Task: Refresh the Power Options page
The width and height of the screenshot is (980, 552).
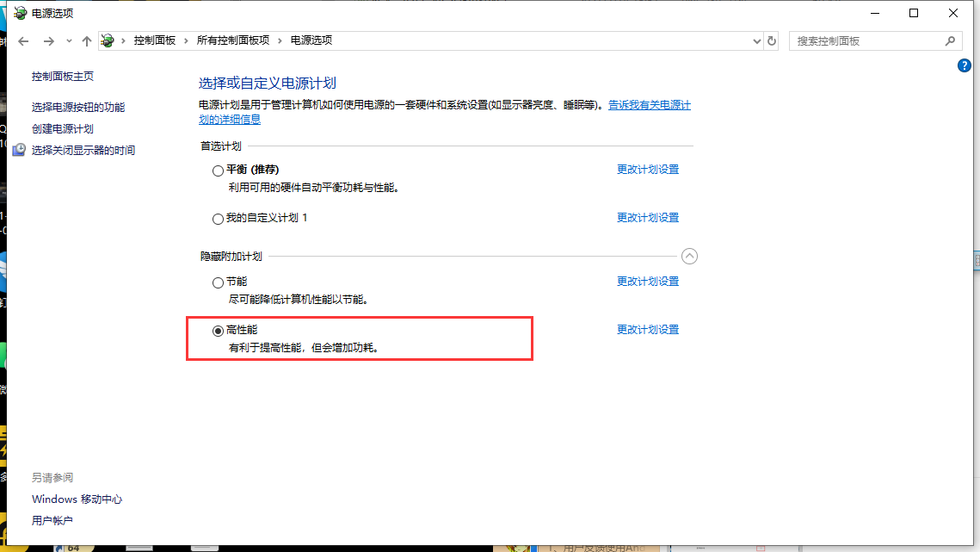Action: coord(772,41)
